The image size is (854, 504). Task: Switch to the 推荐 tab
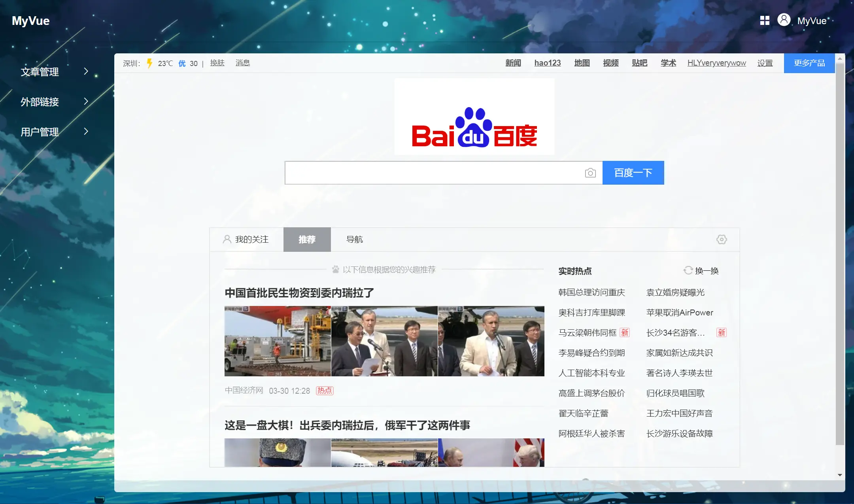point(307,239)
